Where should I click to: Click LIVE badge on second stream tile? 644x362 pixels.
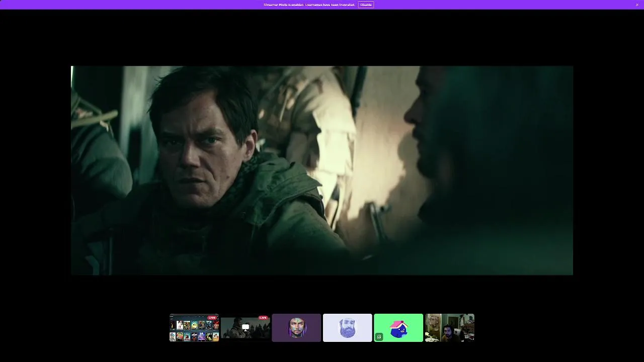[x=263, y=318]
